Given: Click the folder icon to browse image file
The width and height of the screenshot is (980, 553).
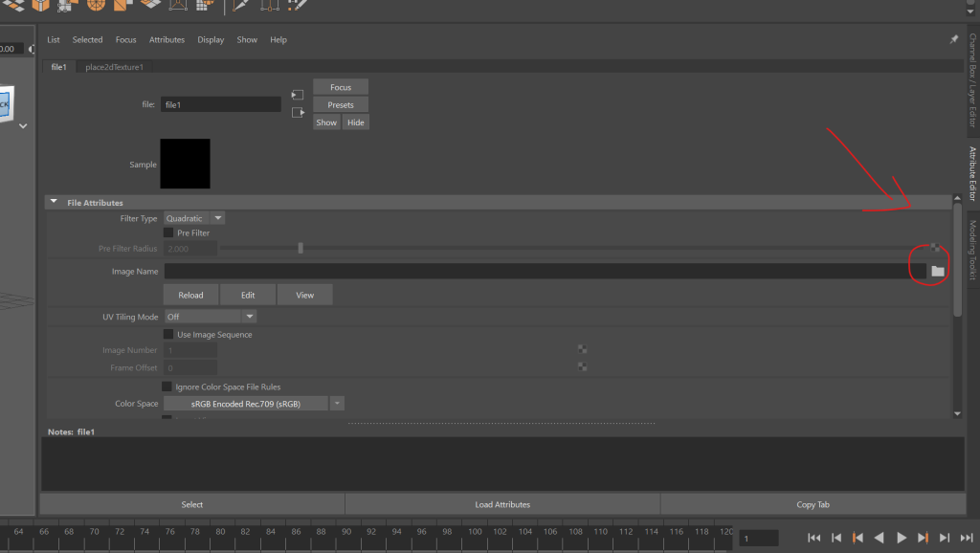Looking at the screenshot, I should click(x=937, y=272).
